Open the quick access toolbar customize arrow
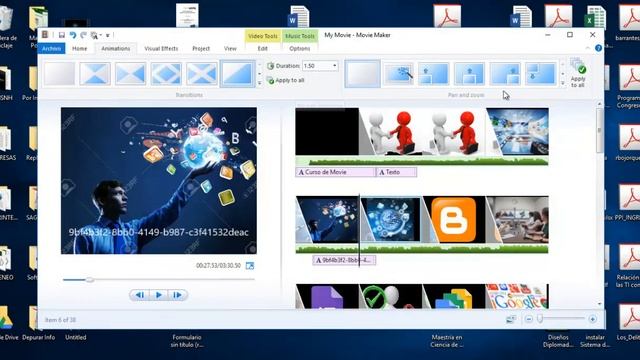 click(x=108, y=36)
